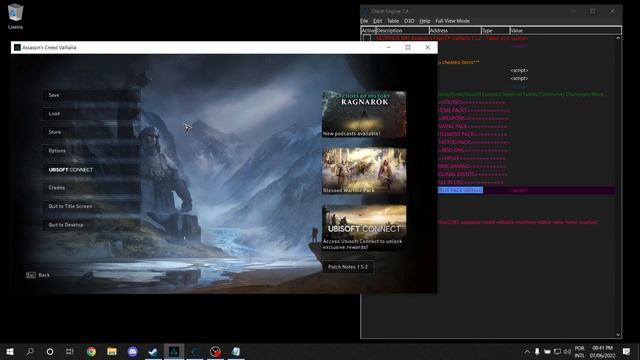Click the Assassin's Creed Valhalla title bar icon

pos(17,47)
